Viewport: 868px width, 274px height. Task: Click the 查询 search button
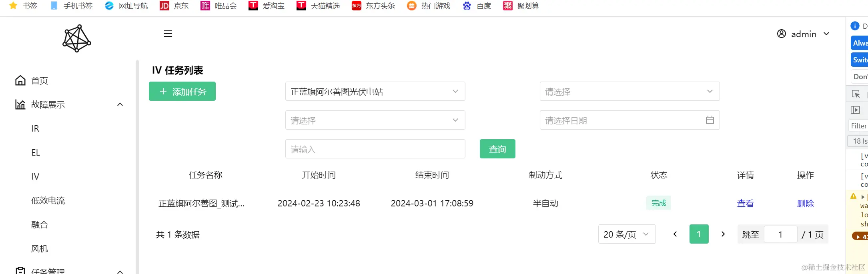pyautogui.click(x=497, y=149)
